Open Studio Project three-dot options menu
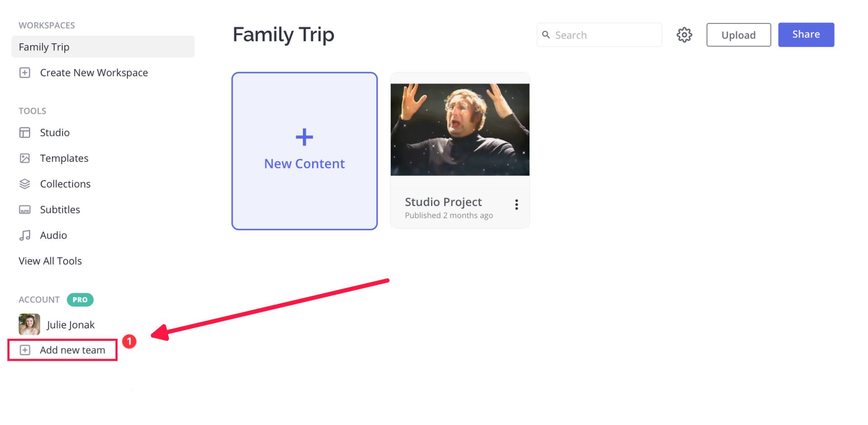The width and height of the screenshot is (868, 425). pos(516,205)
